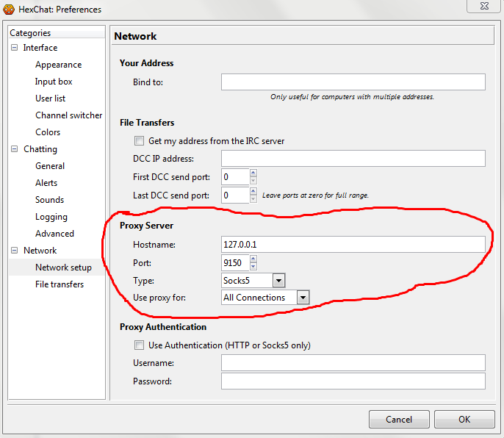
Task: Open File transfers settings page
Action: coord(59,284)
